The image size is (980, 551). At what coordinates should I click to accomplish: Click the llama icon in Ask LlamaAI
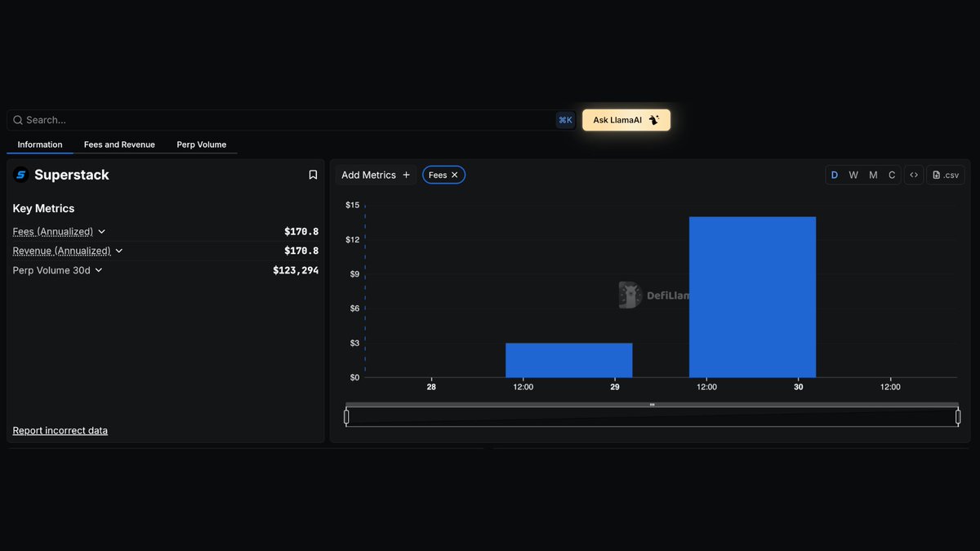[653, 120]
